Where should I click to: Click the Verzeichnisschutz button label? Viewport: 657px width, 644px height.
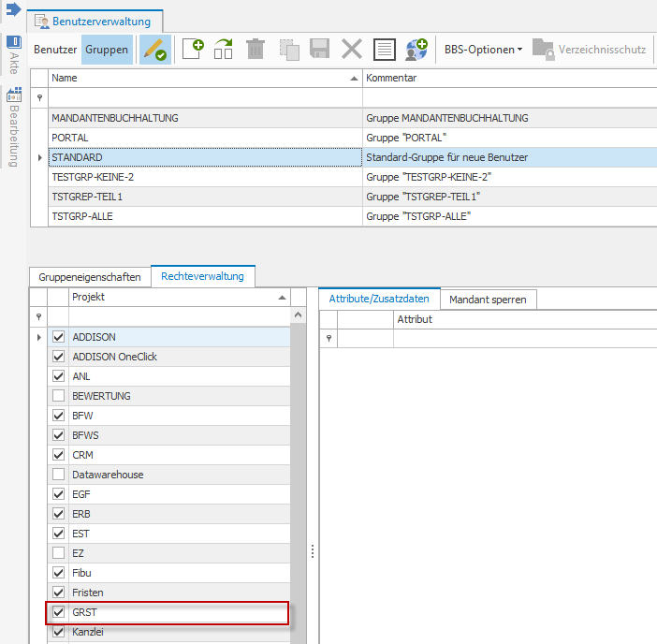[602, 50]
